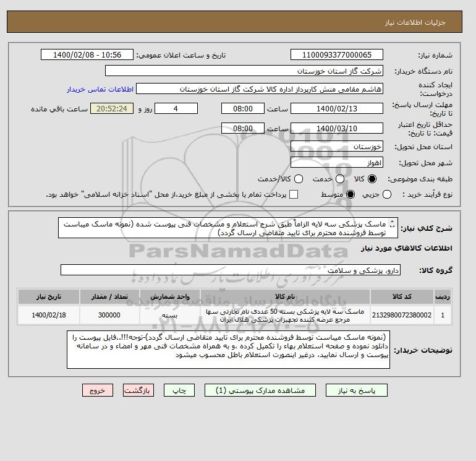
Task: Click the response deadline 08:00 time field
Action: point(243,108)
